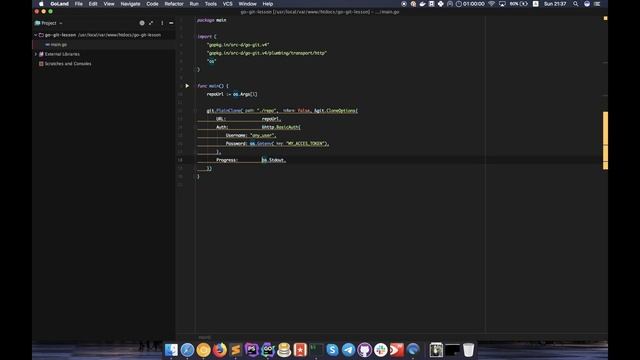Click Spotlight search magnifier in menu bar
This screenshot has height=360, width=640.
[x=576, y=4]
